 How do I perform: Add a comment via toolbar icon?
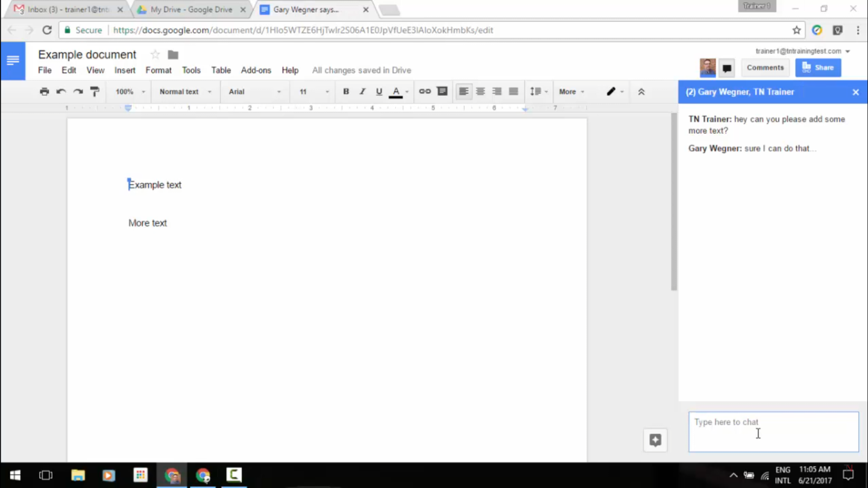442,92
